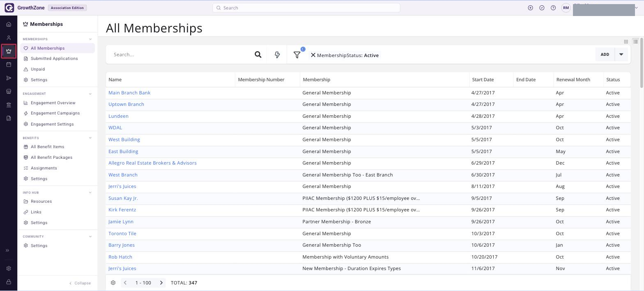This screenshot has width=644, height=291.
Task: Switch to list table view
Action: pyautogui.click(x=635, y=41)
